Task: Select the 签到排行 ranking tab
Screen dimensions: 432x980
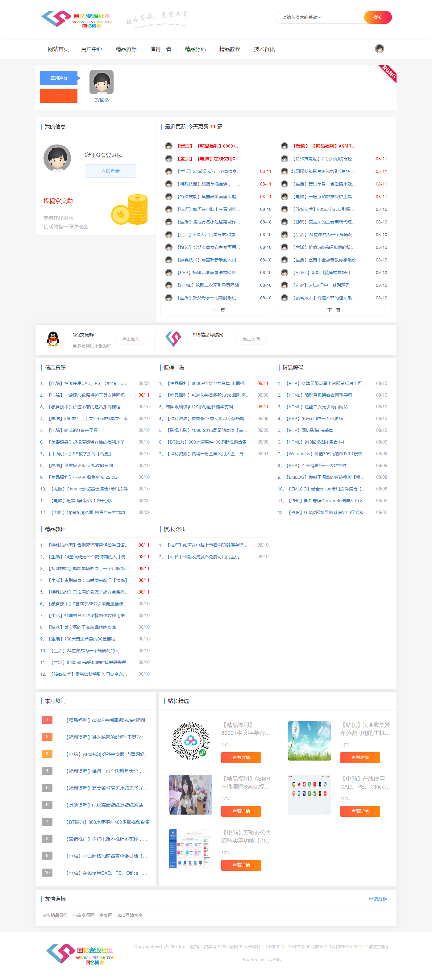Action: (x=59, y=78)
